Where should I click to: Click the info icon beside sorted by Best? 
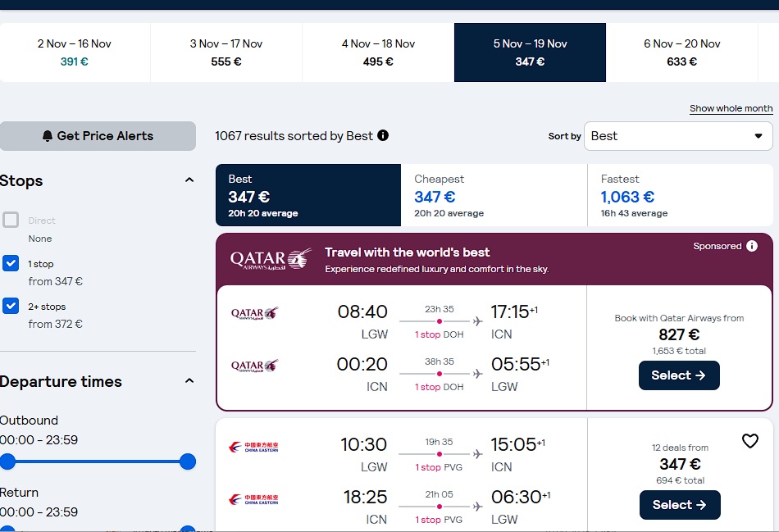pyautogui.click(x=383, y=135)
